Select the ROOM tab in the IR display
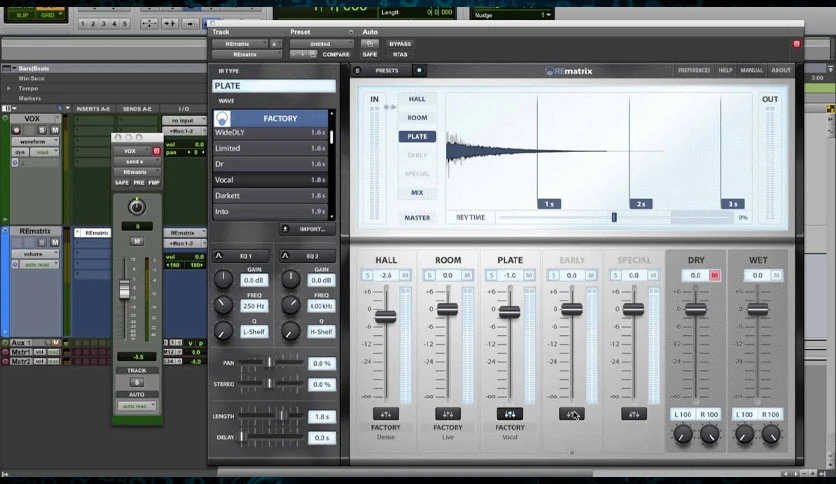The height and width of the screenshot is (484, 836). coord(417,118)
